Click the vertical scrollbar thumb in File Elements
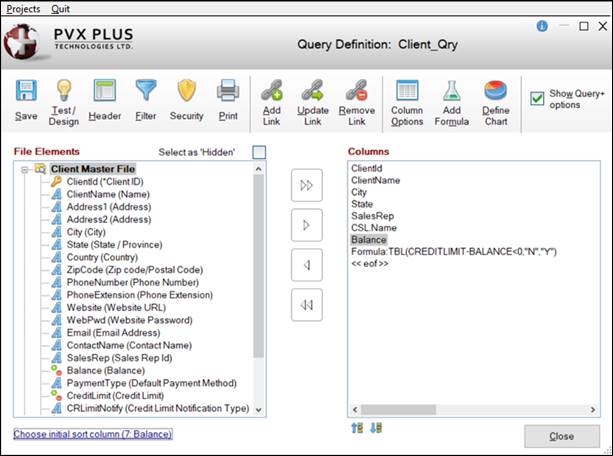 258,266
